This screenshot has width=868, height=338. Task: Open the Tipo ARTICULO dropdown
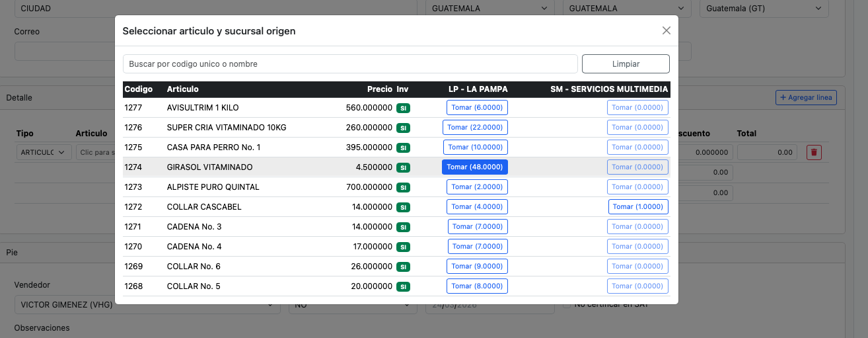pos(44,152)
